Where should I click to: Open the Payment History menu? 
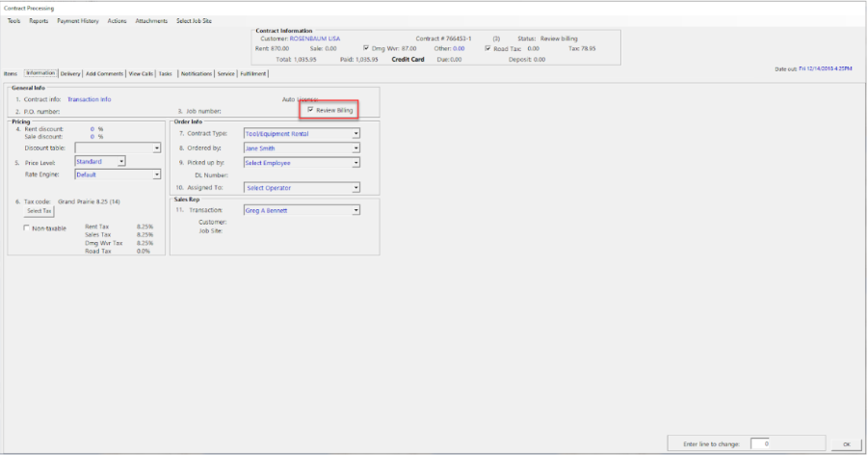77,21
